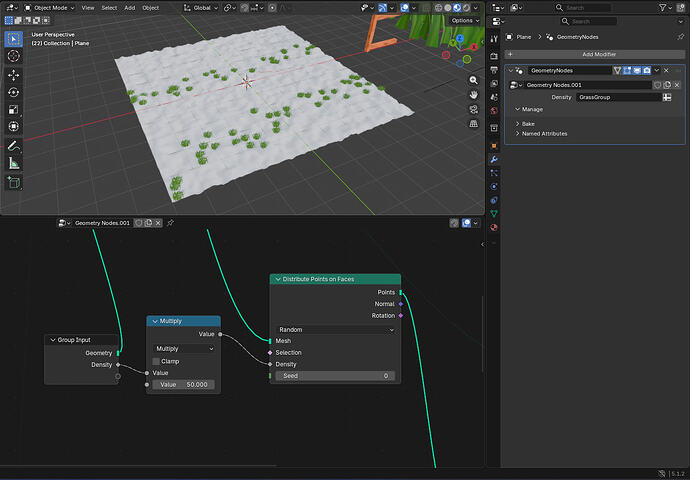
Task: Click the Add Modifier button
Action: [595, 54]
